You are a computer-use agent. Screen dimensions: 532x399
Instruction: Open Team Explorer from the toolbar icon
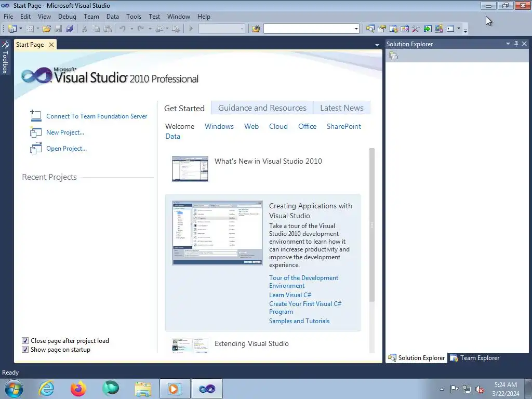point(393,29)
